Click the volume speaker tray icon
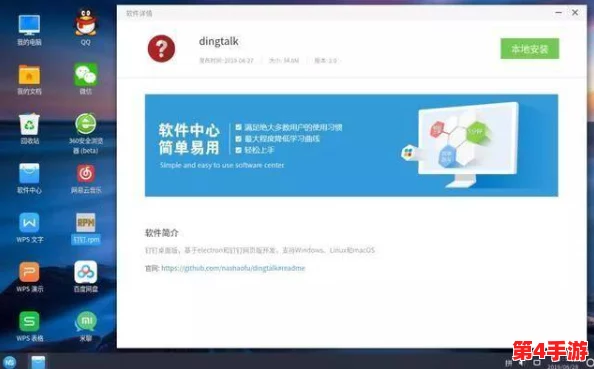The image size is (594, 369). point(522,363)
